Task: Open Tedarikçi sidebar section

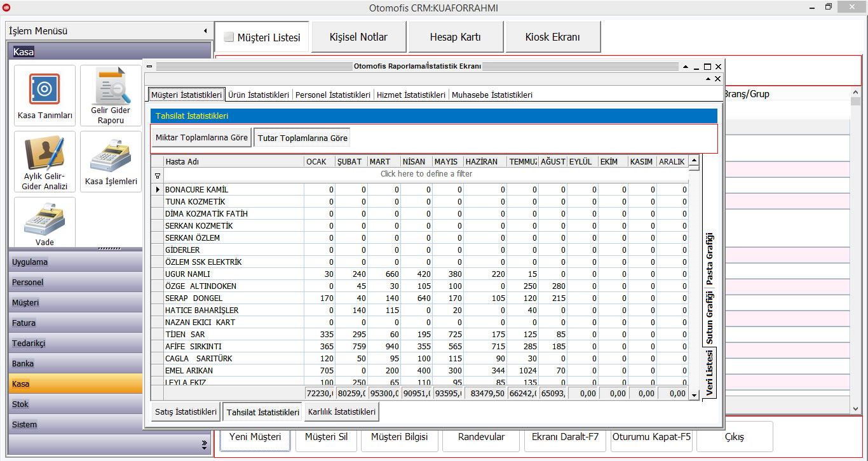Action: tap(76, 344)
